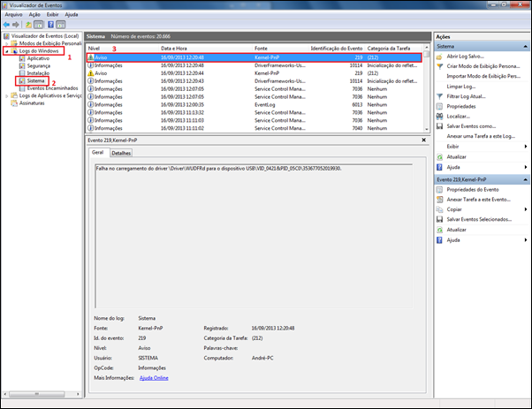Click warning icon of 12:20:44 Aviso row

[91, 73]
